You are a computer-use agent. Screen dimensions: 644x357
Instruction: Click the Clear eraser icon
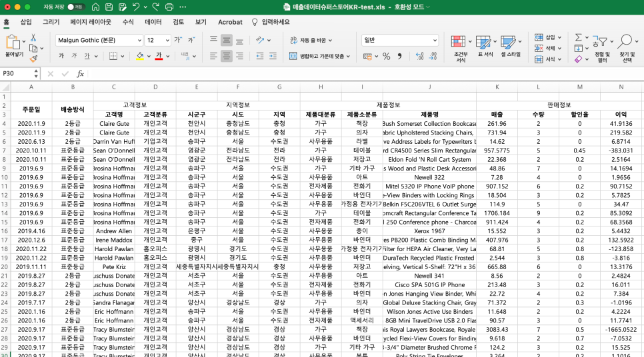tap(578, 59)
